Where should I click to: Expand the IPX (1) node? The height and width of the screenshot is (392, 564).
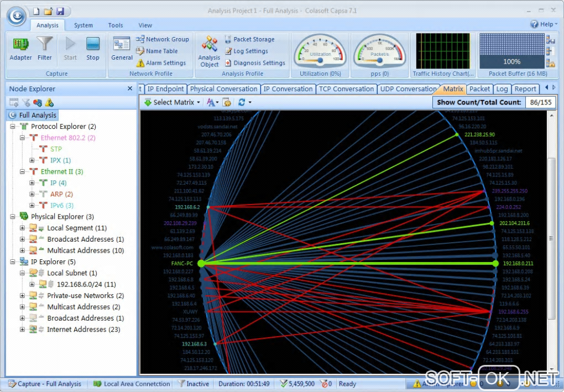tap(32, 160)
